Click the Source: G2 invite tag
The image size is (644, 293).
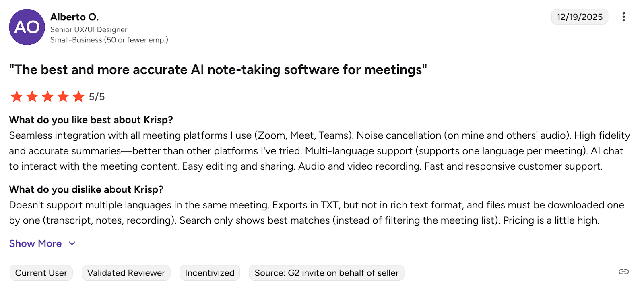(326, 273)
